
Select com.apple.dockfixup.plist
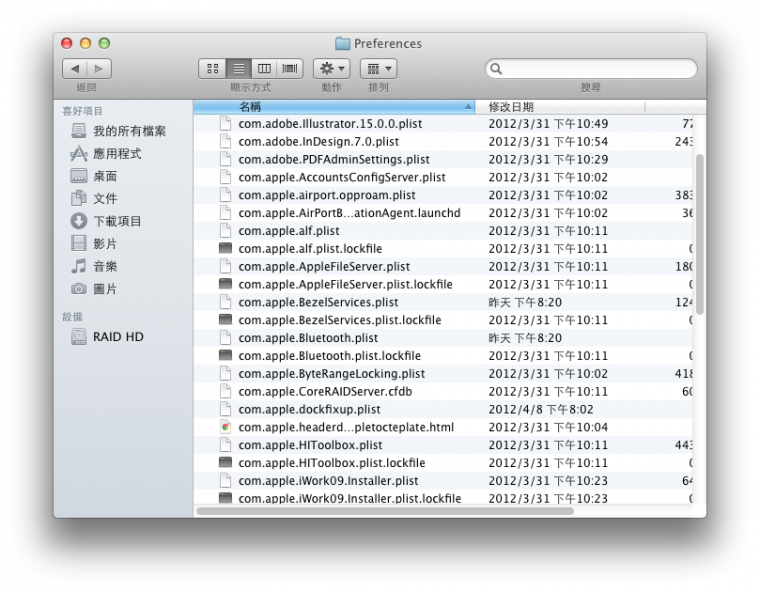[309, 410]
